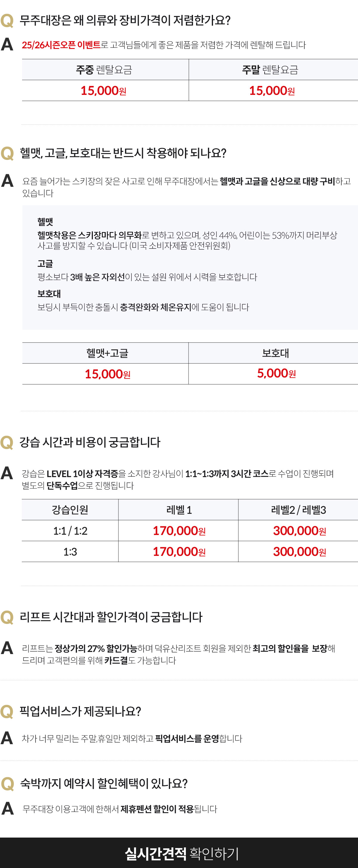Click the 15,000원 price under 헬멧+고글

107,374
